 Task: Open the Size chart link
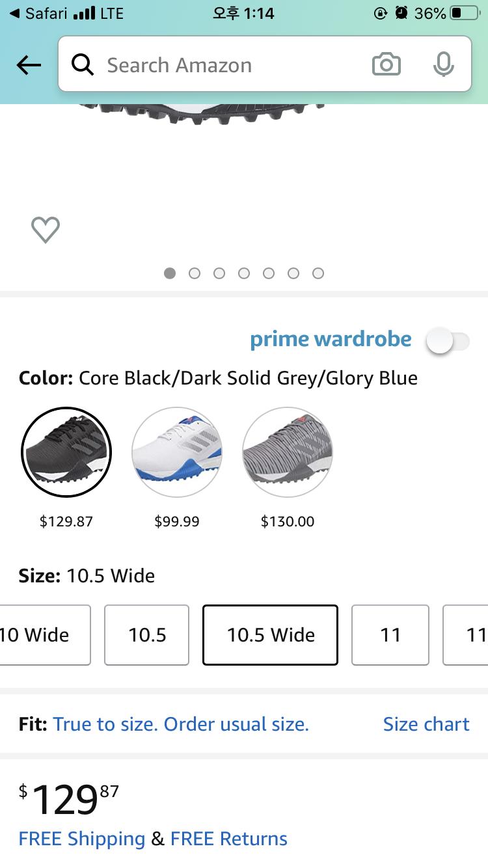426,724
